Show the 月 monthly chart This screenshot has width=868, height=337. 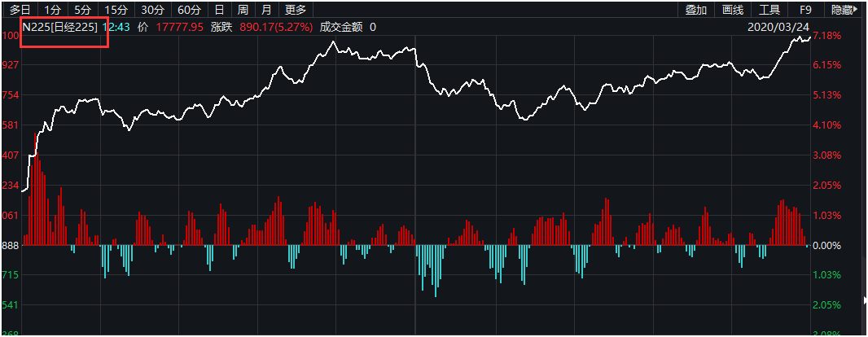pyautogui.click(x=267, y=10)
